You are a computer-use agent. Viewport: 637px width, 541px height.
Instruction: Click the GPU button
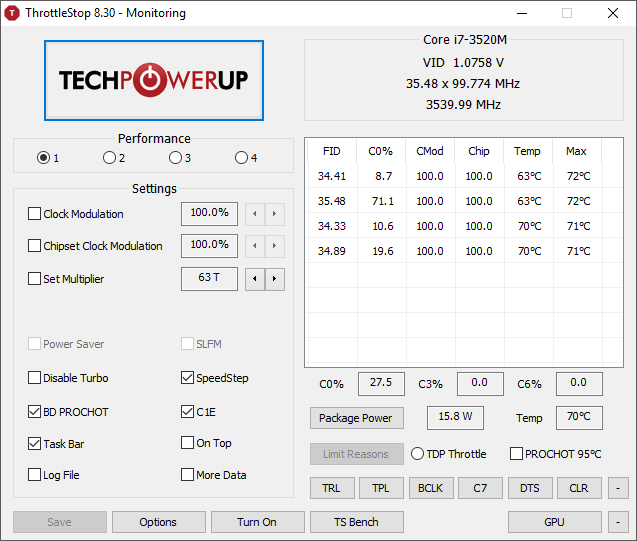click(555, 522)
